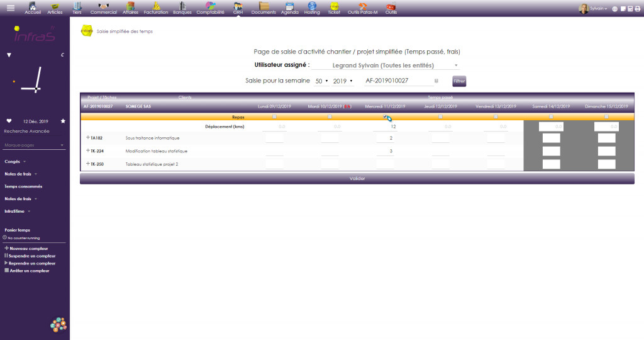
Task: Click the printer icon top right
Action: [638, 9]
